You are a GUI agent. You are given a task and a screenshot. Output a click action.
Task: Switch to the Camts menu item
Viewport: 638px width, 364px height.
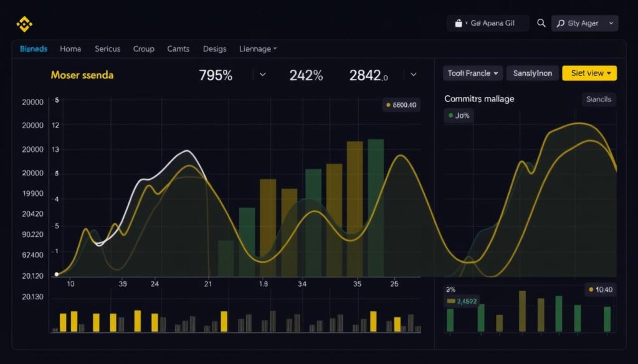[178, 49]
